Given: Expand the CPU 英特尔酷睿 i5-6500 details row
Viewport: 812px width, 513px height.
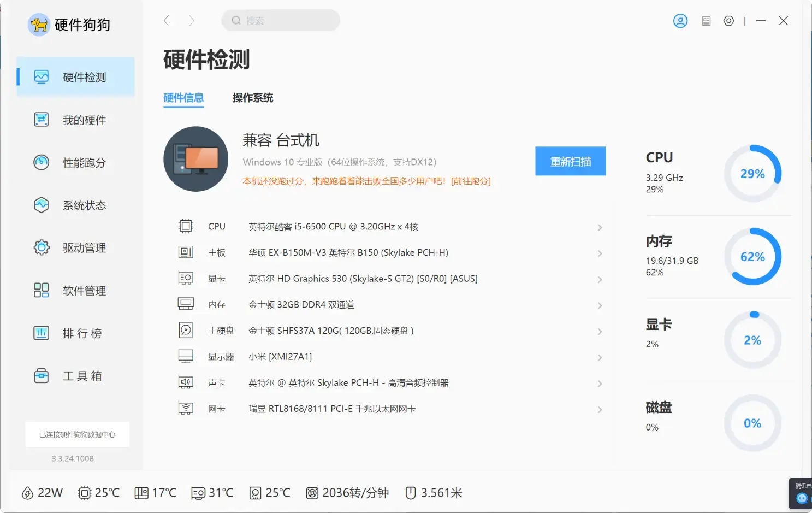Looking at the screenshot, I should click(x=599, y=227).
